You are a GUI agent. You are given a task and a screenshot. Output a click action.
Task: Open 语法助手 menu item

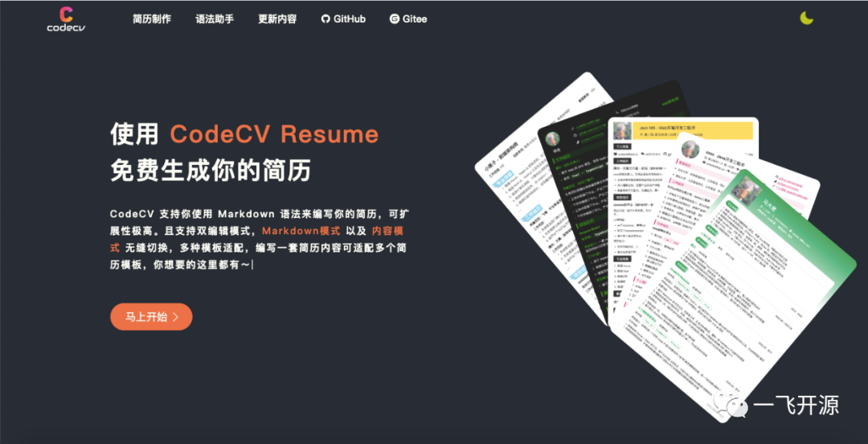215,18
